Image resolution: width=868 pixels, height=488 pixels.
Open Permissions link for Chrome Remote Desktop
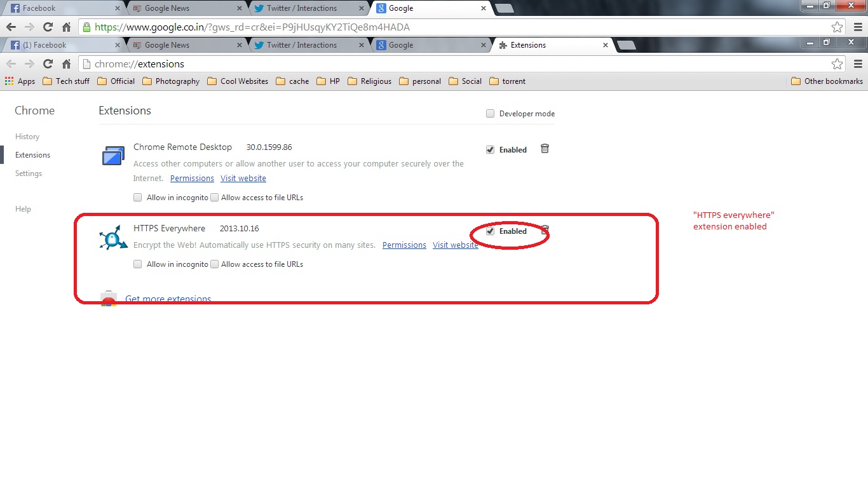192,179
